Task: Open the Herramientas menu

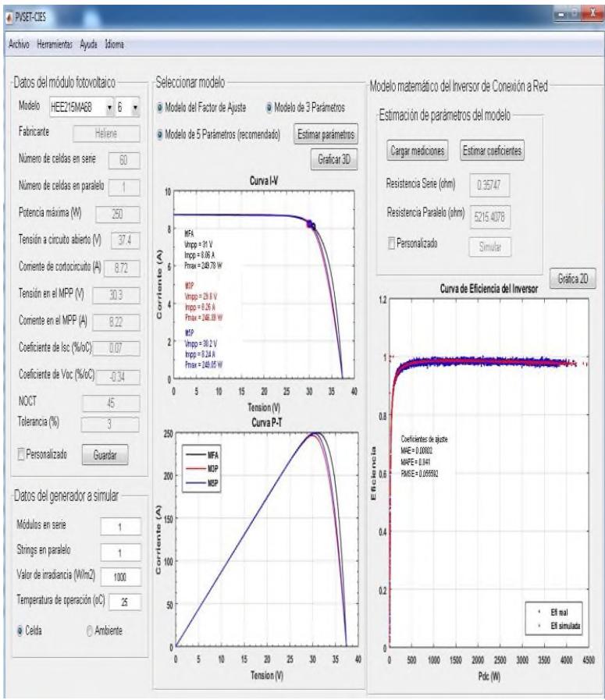Action: [55, 44]
